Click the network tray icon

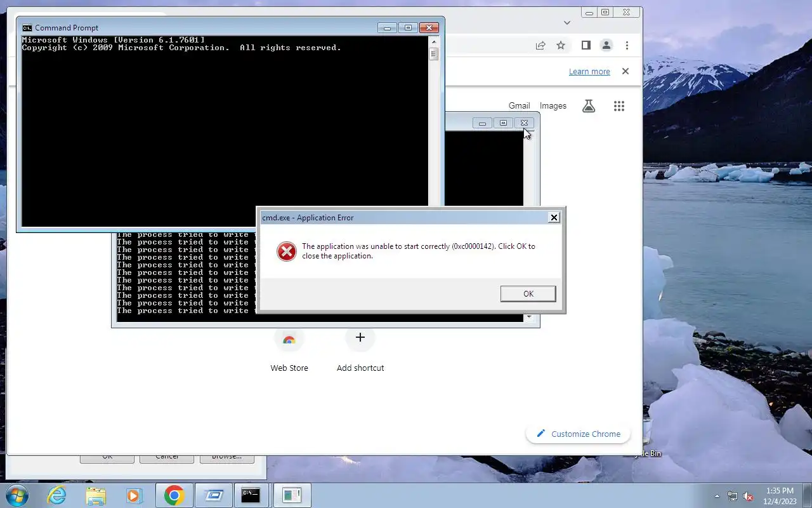click(733, 496)
